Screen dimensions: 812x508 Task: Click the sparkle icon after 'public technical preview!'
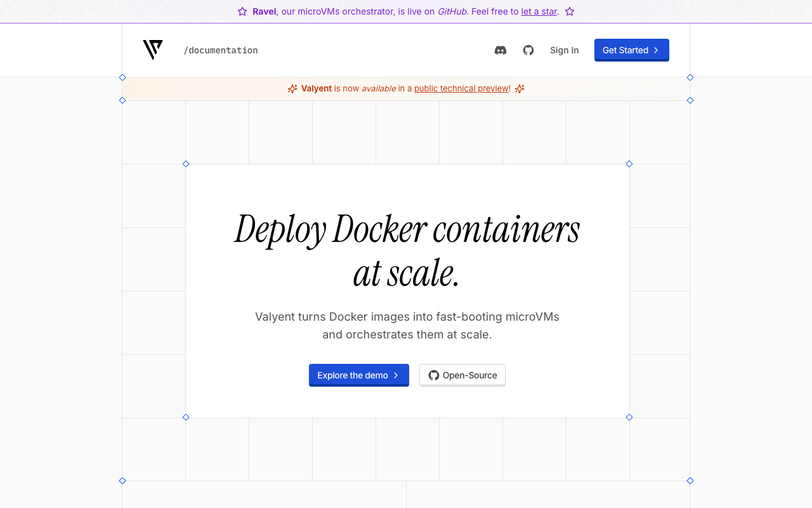(x=520, y=89)
